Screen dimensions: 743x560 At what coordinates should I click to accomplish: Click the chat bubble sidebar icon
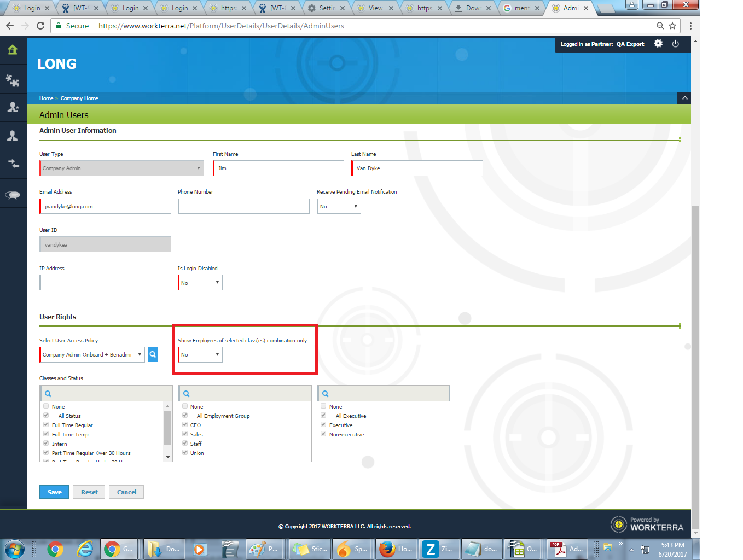coord(13,195)
